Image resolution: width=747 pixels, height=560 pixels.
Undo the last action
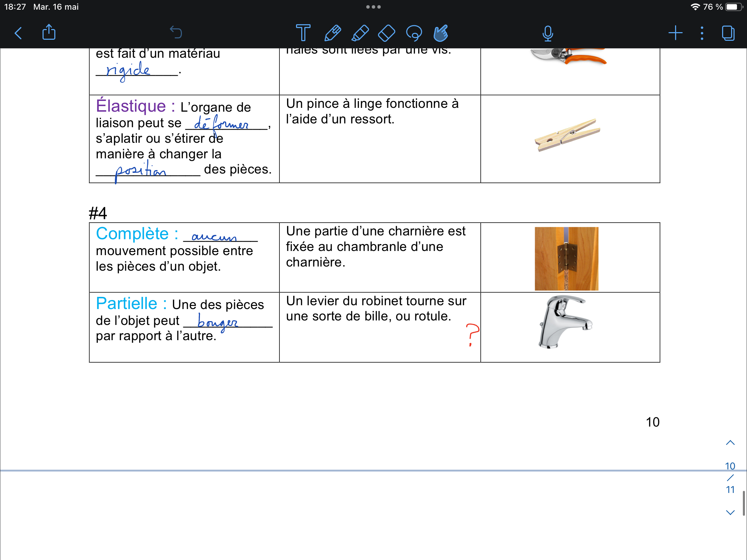pos(176,32)
